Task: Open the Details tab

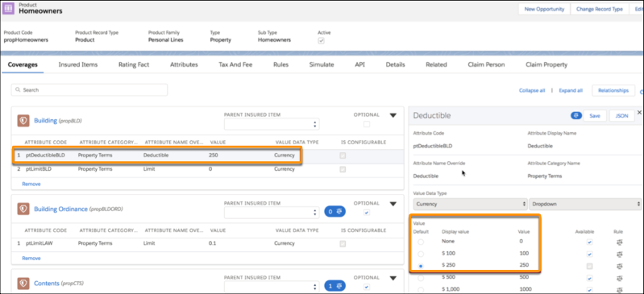Action: [x=396, y=64]
